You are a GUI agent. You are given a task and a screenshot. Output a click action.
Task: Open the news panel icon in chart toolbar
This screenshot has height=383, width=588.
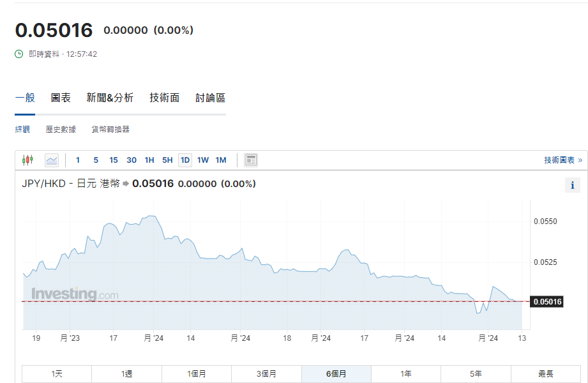[x=251, y=160]
